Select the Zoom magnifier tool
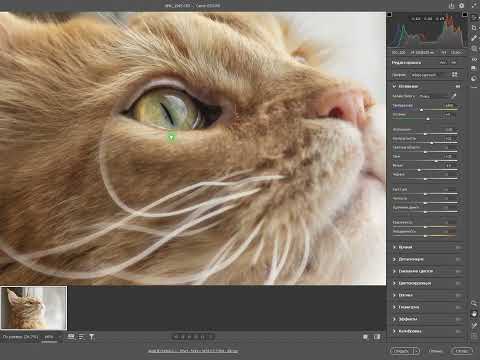The image size is (480, 360). 474,303
